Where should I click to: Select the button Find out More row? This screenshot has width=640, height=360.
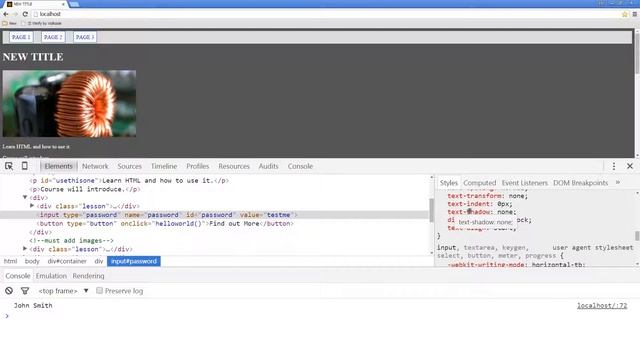click(165, 223)
